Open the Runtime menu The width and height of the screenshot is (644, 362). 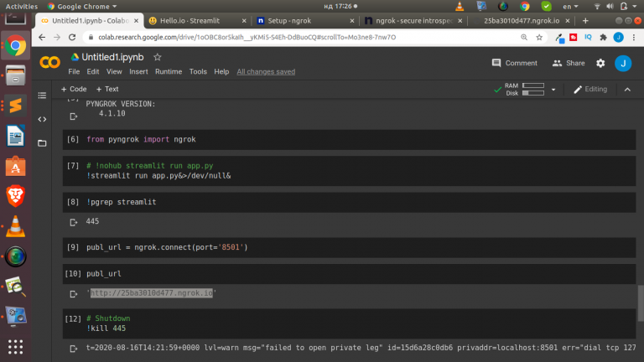coord(169,72)
